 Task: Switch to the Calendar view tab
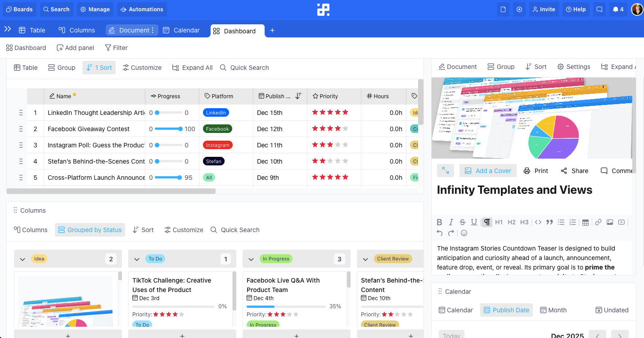pyautogui.click(x=181, y=30)
